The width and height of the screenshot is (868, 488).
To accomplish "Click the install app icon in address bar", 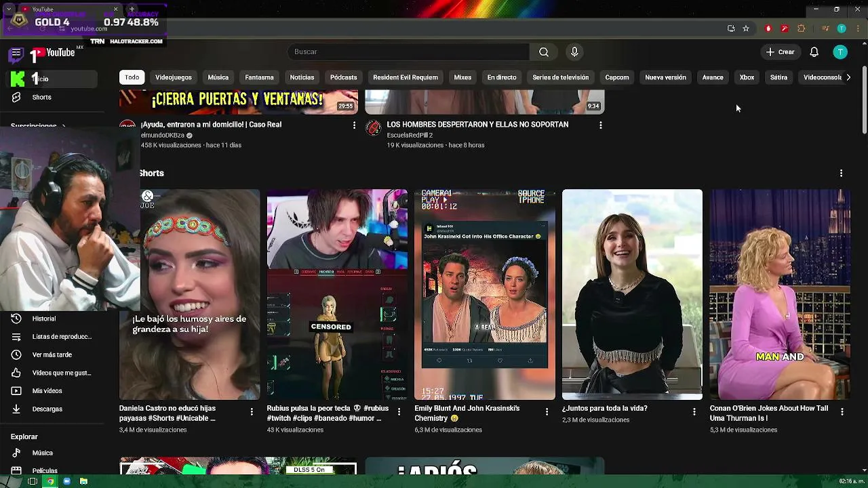I will tap(731, 28).
